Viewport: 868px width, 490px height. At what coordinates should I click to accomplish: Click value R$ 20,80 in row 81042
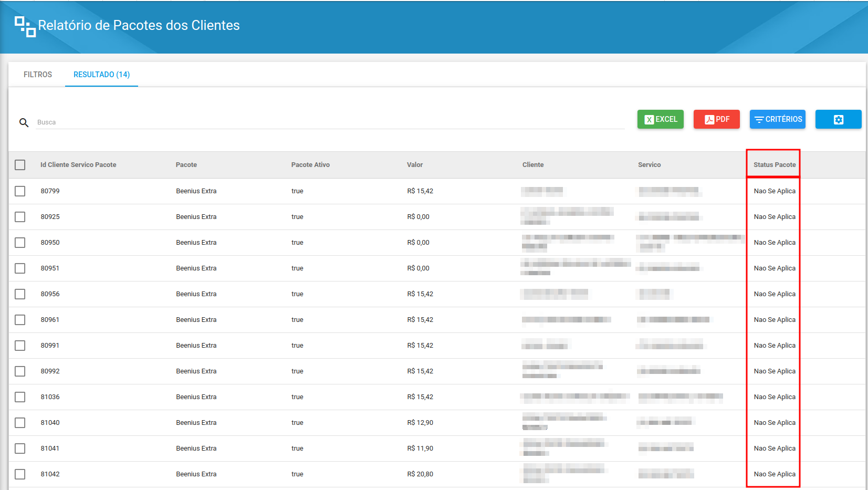pos(420,474)
